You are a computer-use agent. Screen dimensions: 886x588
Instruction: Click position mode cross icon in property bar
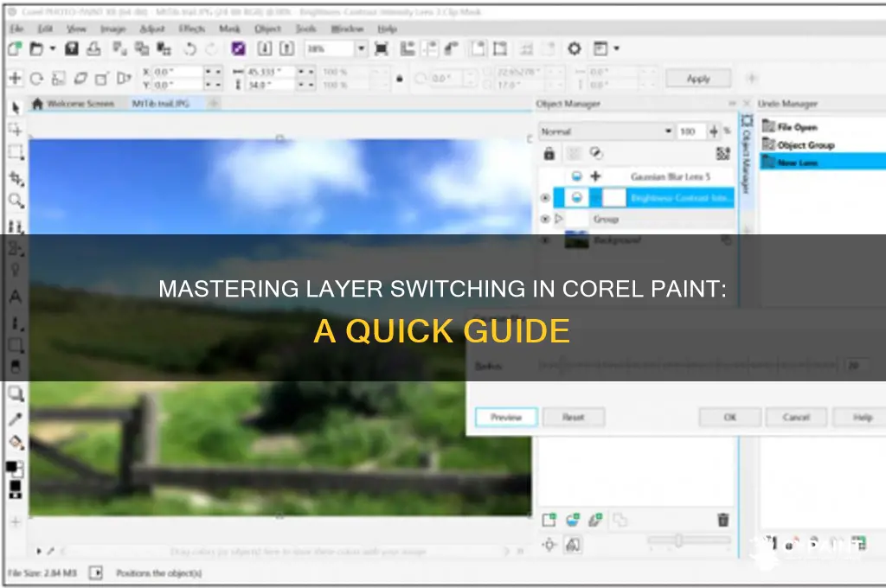pos(16,79)
